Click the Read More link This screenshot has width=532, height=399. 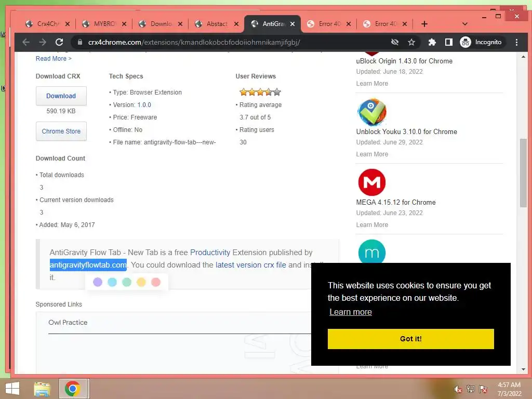click(54, 58)
